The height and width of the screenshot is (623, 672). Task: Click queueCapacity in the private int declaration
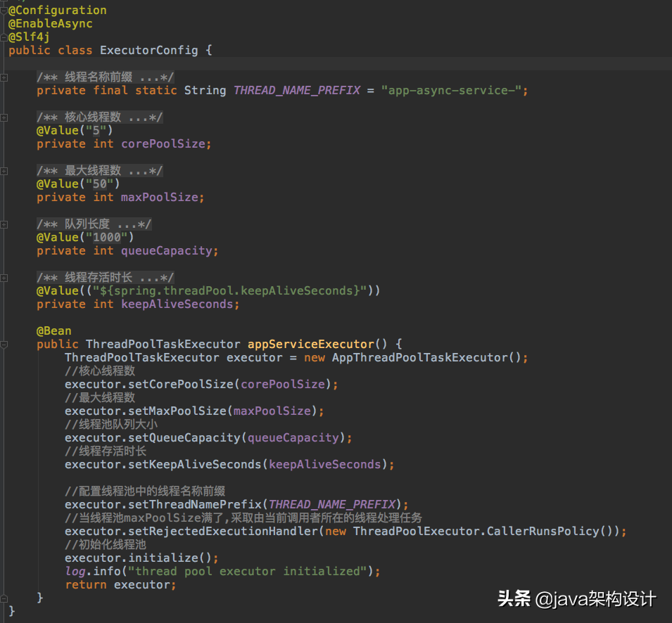166,251
